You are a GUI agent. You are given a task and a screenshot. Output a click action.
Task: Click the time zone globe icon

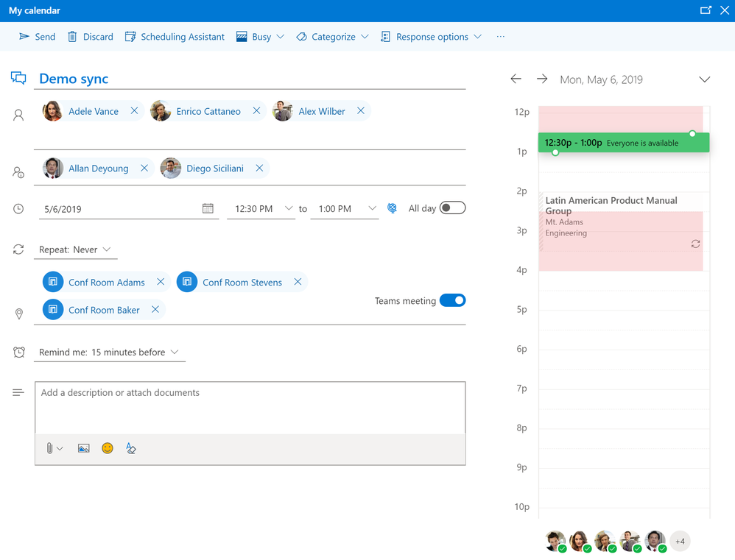393,208
